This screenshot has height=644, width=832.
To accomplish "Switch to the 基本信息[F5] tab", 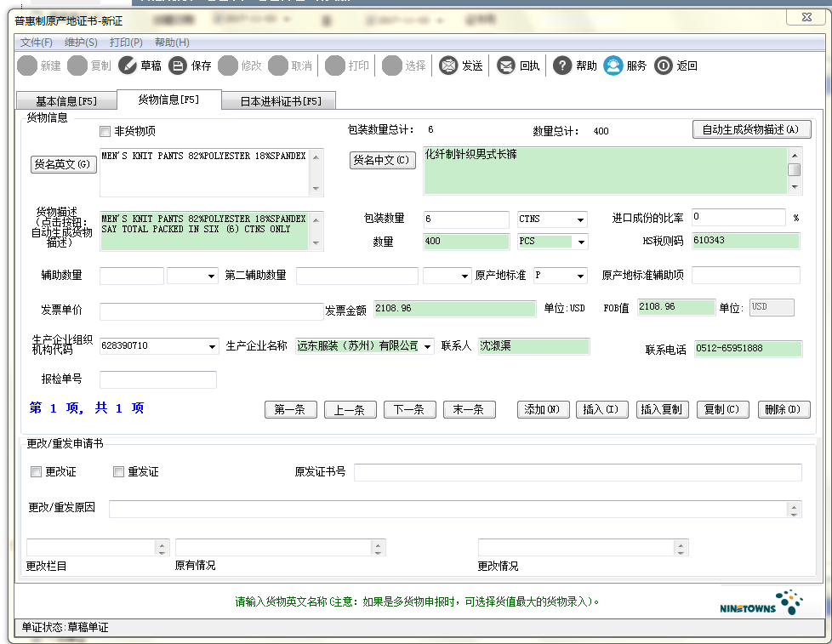I will [66, 101].
